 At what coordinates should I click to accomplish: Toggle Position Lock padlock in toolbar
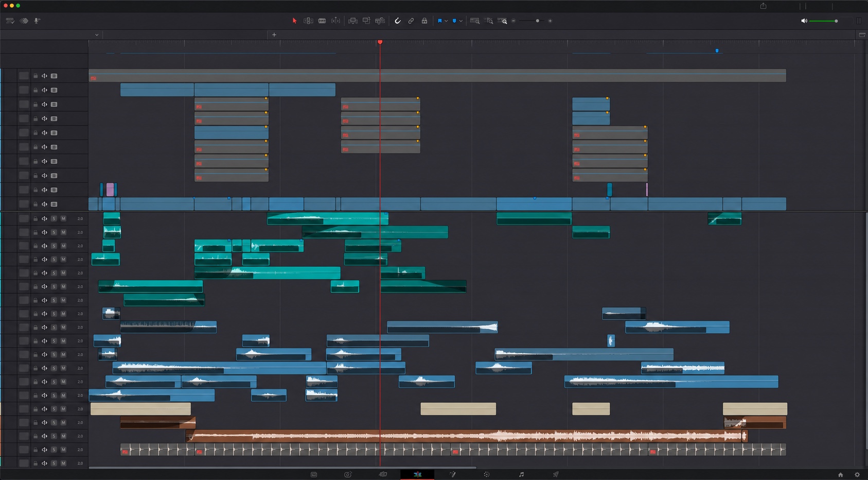[424, 21]
